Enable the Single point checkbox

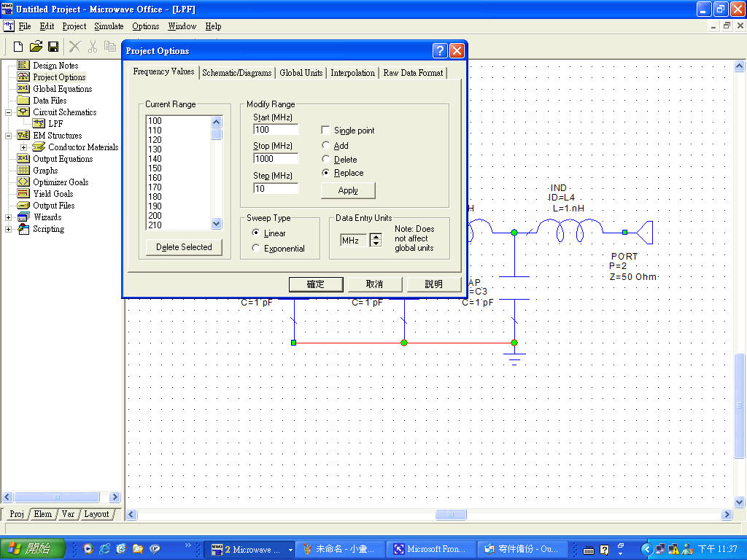tap(326, 130)
